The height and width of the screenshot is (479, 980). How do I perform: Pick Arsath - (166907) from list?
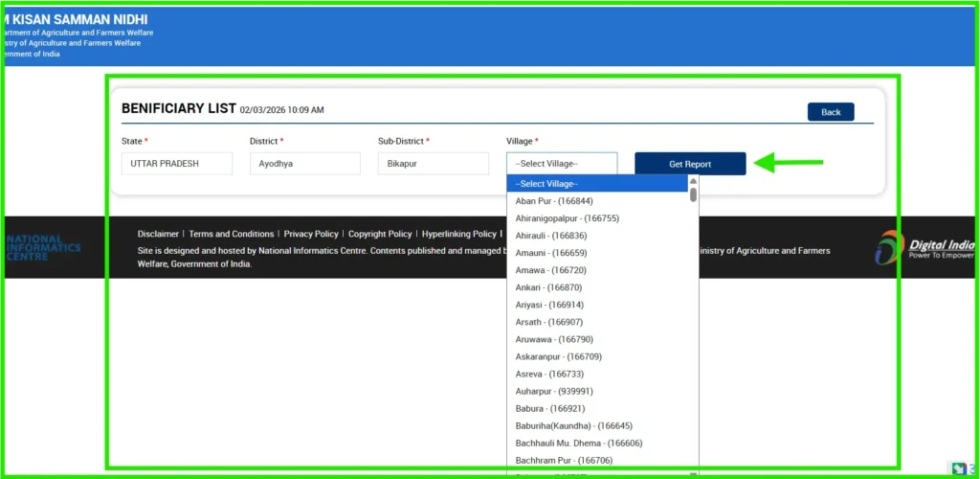[597, 322]
